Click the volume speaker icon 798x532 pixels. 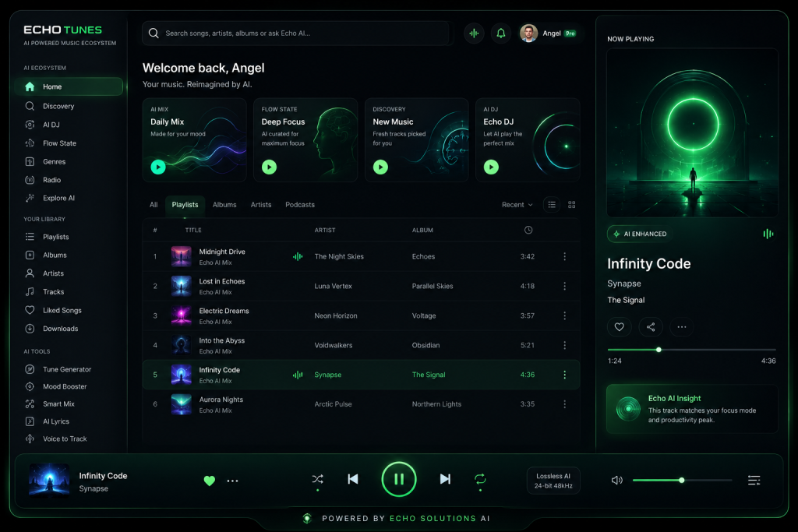pyautogui.click(x=617, y=480)
